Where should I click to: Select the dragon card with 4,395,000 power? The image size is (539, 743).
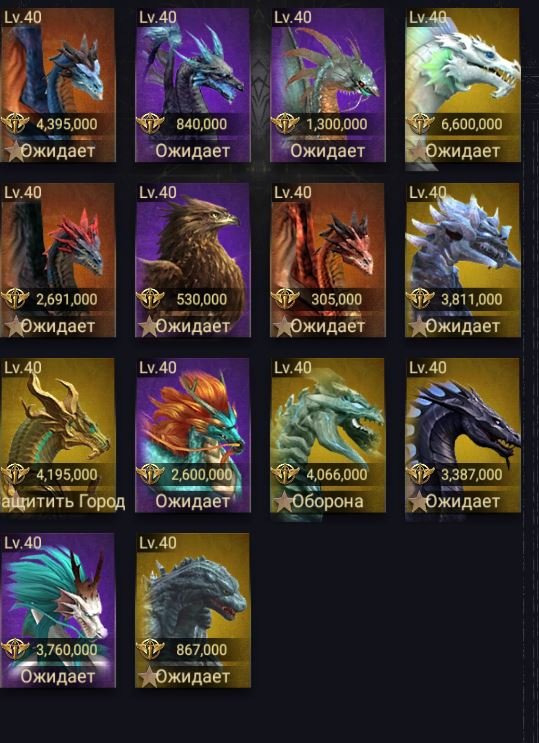click(57, 85)
